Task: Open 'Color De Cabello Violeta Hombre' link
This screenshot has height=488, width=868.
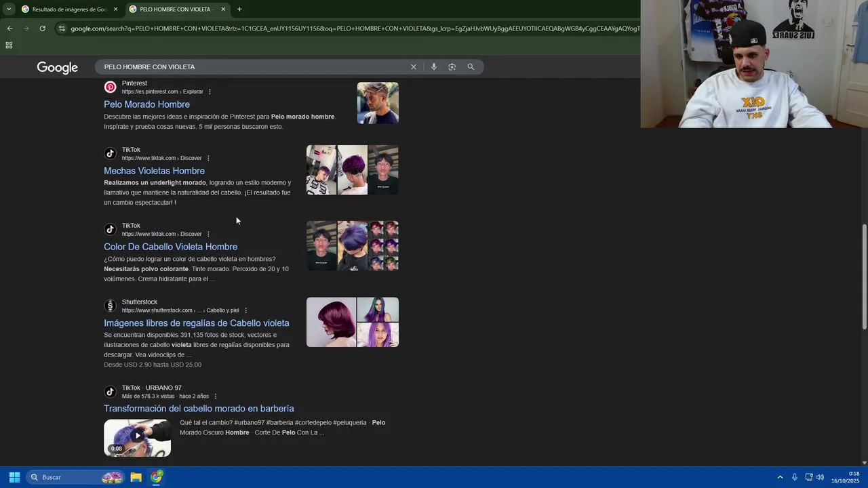Action: [x=170, y=247]
